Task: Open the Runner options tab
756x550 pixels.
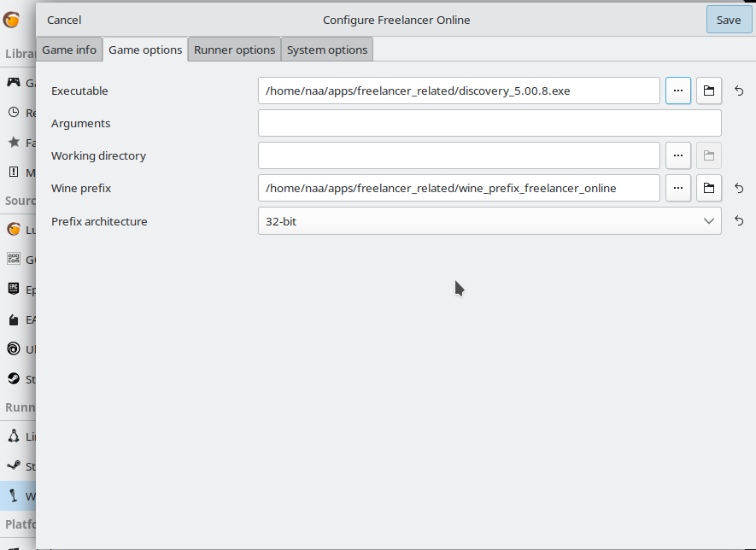Action: click(234, 50)
